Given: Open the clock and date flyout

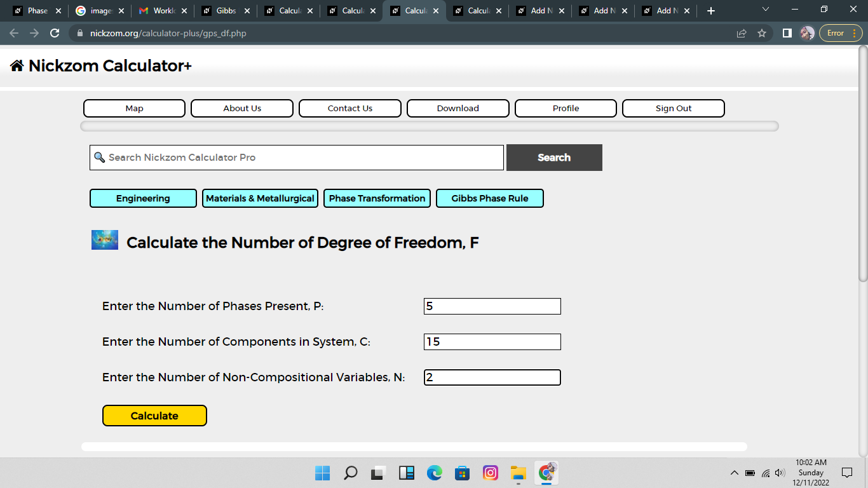Looking at the screenshot, I should tap(811, 473).
